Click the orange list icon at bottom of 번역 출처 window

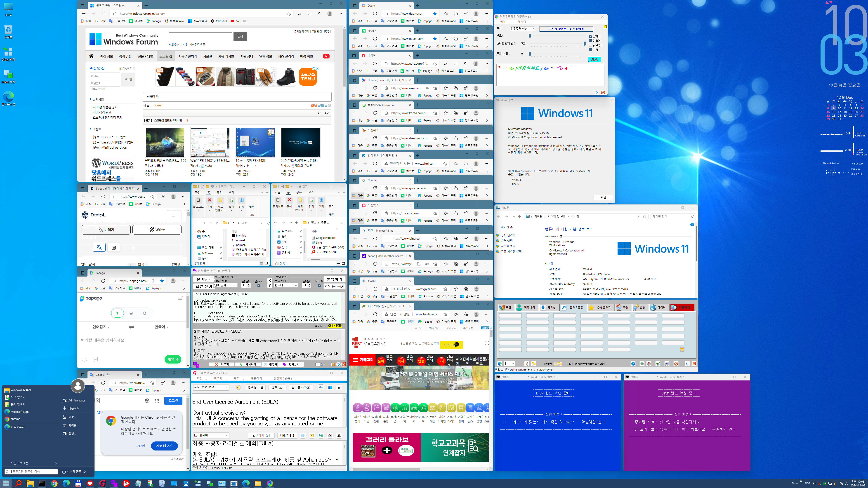[x=333, y=364]
